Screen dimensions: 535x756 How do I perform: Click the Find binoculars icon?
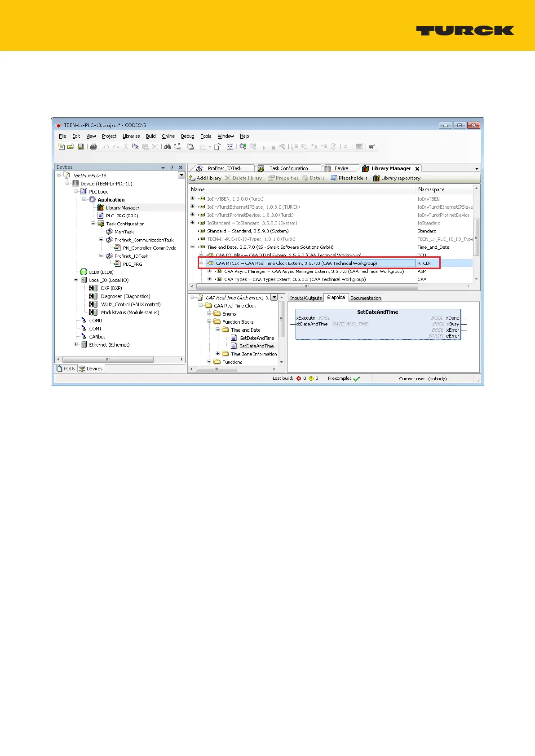pos(168,146)
